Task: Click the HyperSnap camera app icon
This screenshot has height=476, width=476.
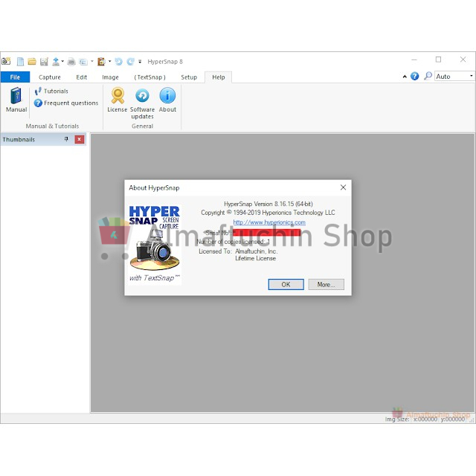Action: pos(7,62)
